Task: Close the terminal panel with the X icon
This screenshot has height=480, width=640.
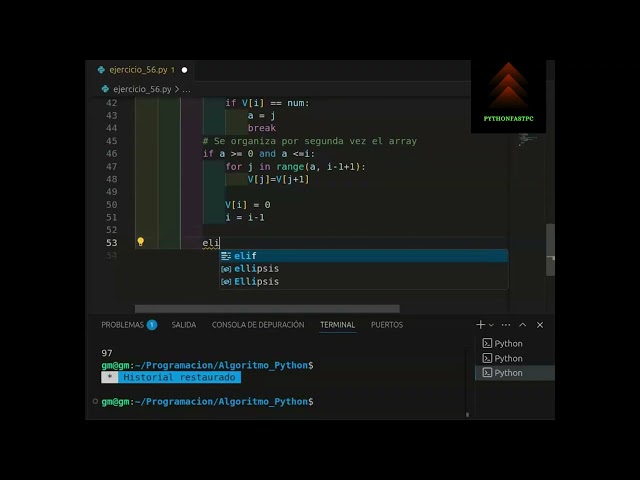Action: pos(540,325)
